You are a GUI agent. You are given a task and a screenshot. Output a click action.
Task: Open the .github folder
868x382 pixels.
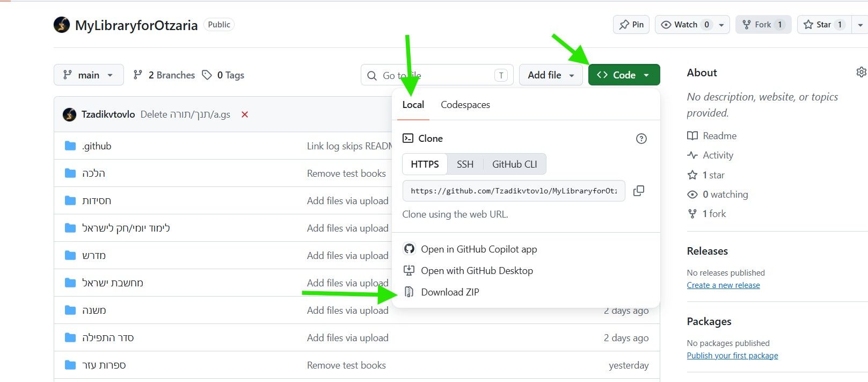click(97, 146)
